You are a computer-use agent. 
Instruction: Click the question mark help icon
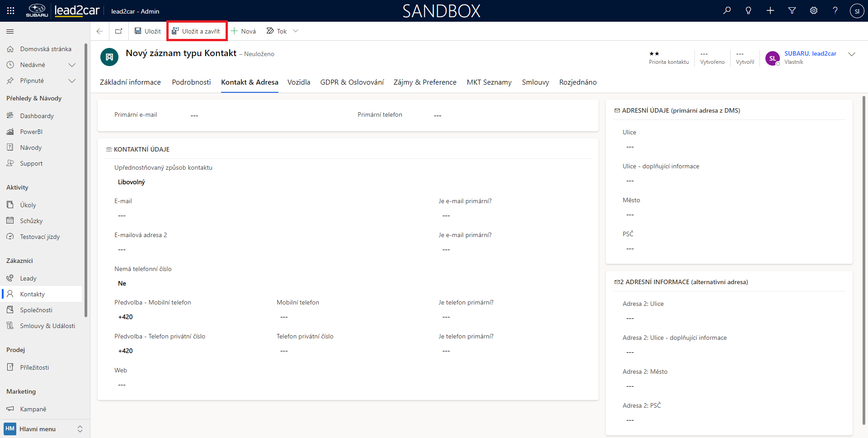[835, 11]
